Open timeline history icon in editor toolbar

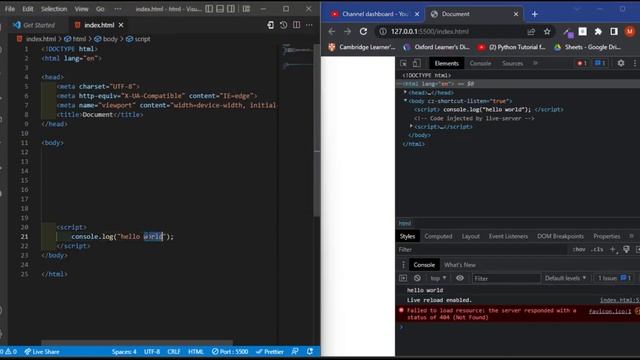tap(283, 25)
